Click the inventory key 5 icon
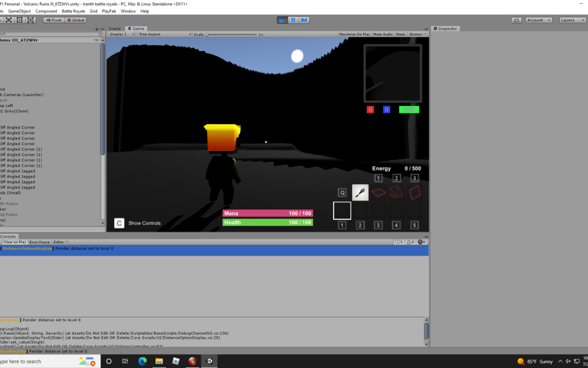Viewport: 588px width, 368px height. coord(414,225)
